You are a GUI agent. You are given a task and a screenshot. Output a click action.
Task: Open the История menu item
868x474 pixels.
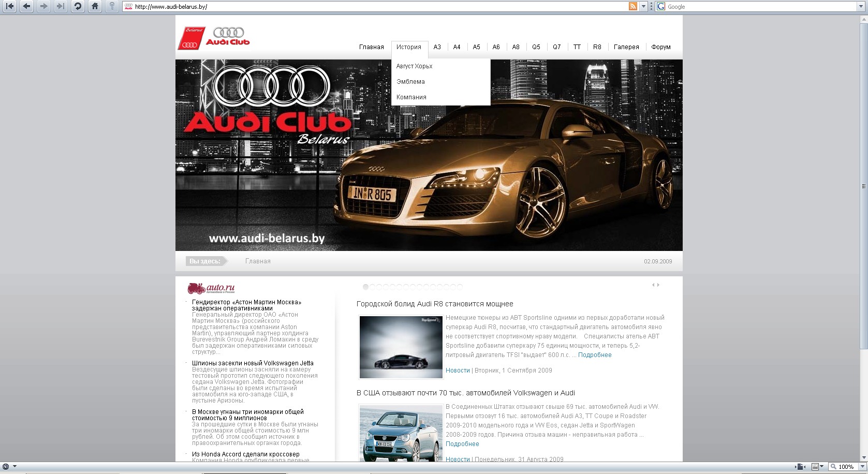point(409,47)
